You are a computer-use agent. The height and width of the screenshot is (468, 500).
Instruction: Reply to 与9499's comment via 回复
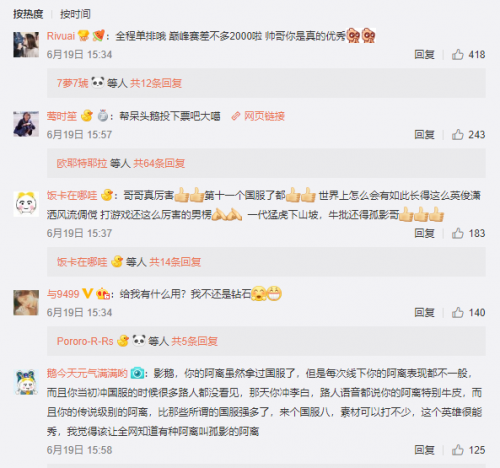pyautogui.click(x=424, y=312)
